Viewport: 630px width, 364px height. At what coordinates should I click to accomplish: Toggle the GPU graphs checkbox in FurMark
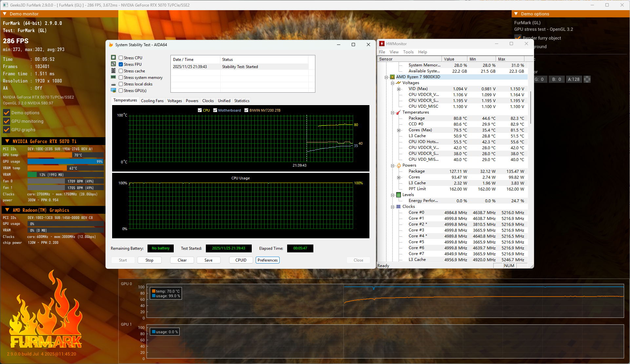point(7,130)
